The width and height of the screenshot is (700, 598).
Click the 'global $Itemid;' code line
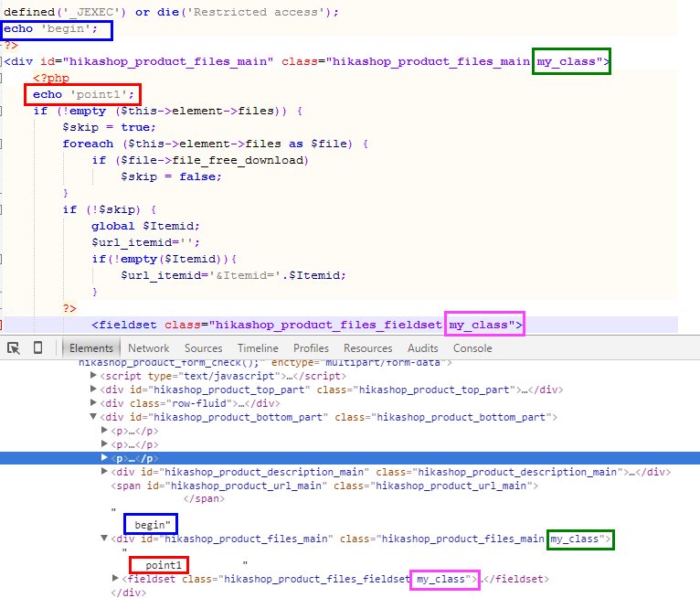pos(145,226)
